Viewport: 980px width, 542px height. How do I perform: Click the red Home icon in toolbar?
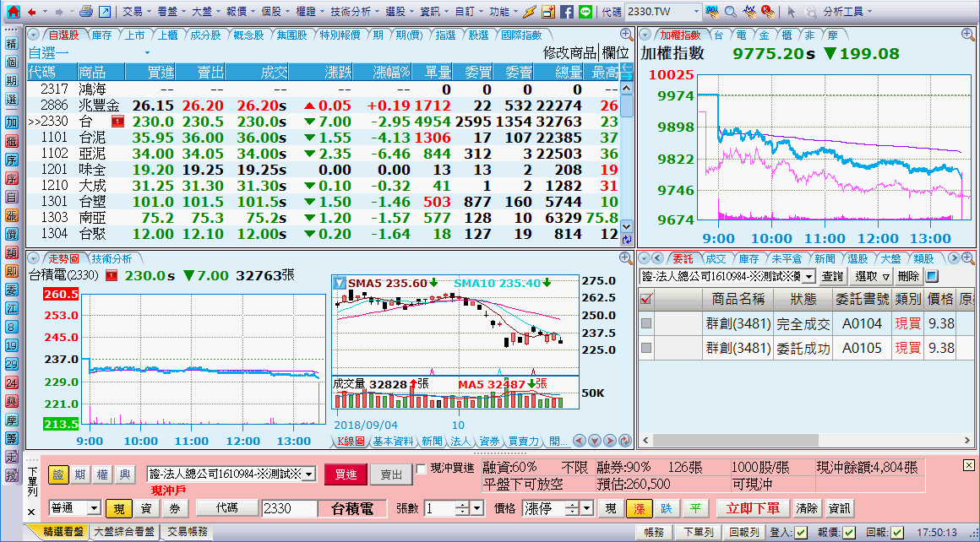(x=13, y=12)
